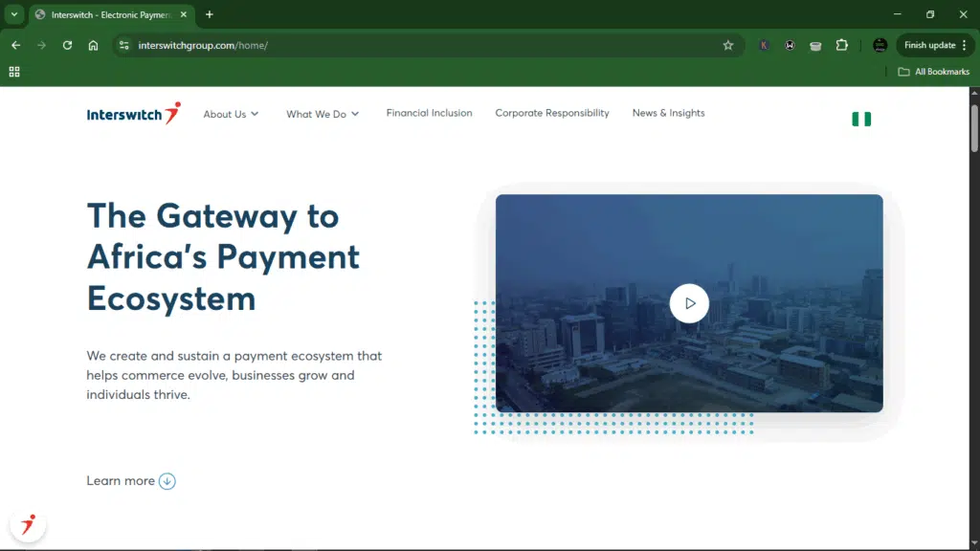
Task: Play the city skyline video
Action: pos(689,303)
